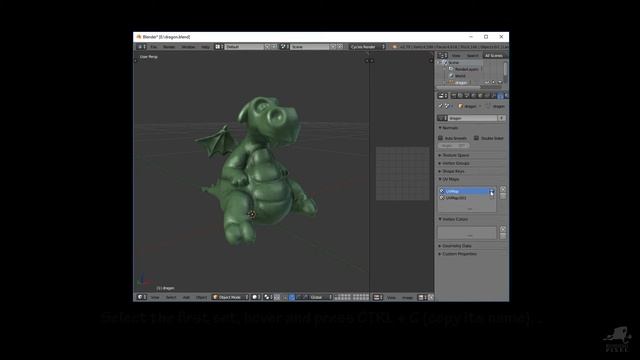Click the 3D viewport editor type icon

(x=141, y=297)
